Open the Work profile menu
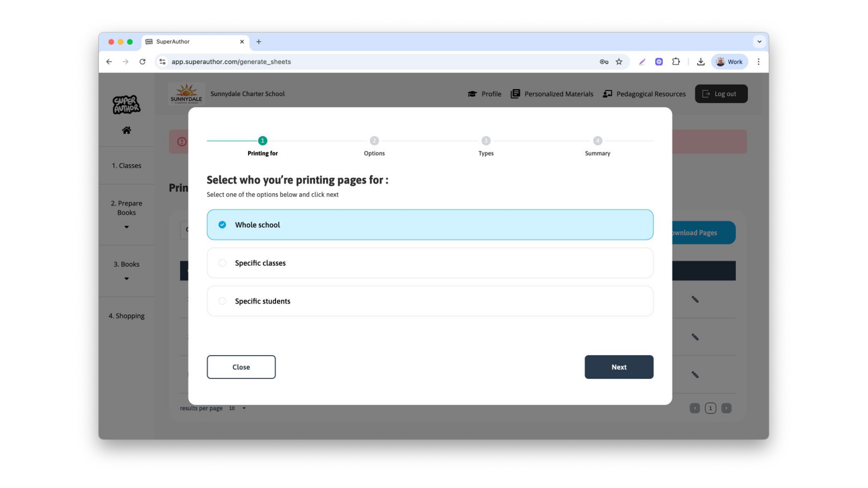868x488 pixels. tap(729, 62)
